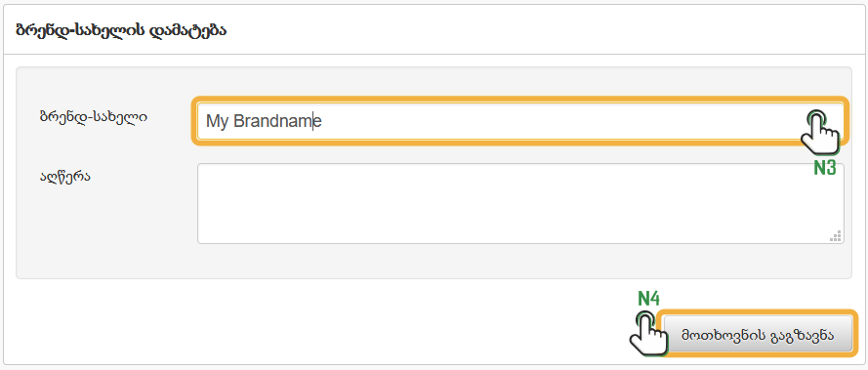Image resolution: width=868 pixels, height=370 pixels.
Task: Click the green N4 step marker
Action: click(x=648, y=299)
